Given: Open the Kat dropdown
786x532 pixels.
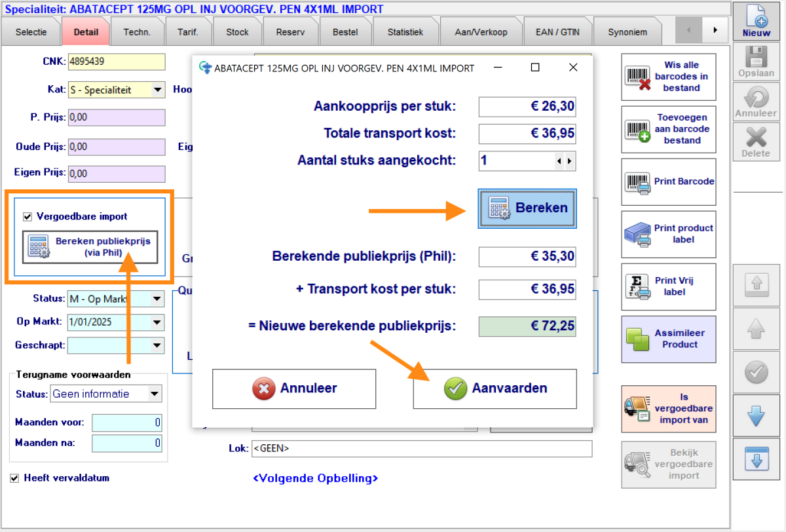Looking at the screenshot, I should tap(158, 90).
